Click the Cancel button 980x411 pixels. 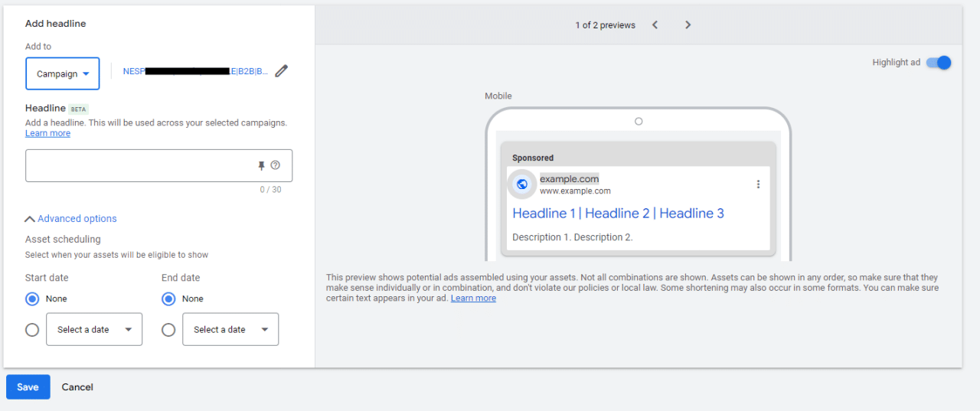tap(77, 387)
